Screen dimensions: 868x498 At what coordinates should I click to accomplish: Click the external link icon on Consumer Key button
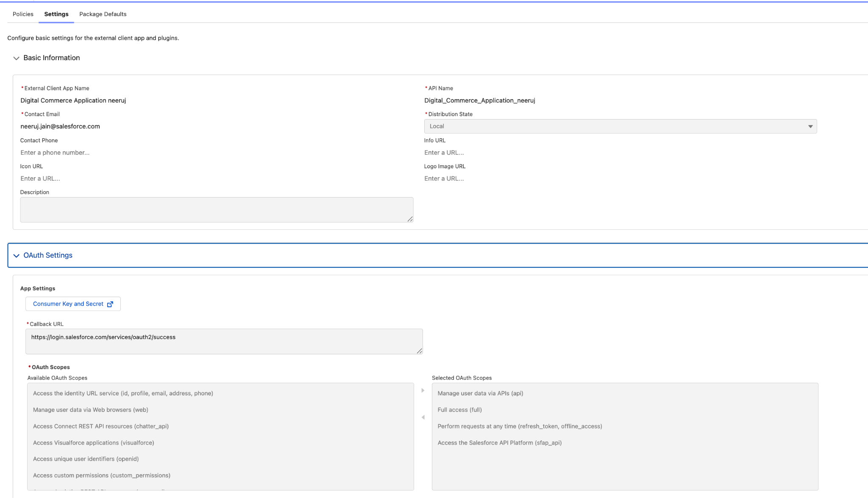click(x=110, y=304)
